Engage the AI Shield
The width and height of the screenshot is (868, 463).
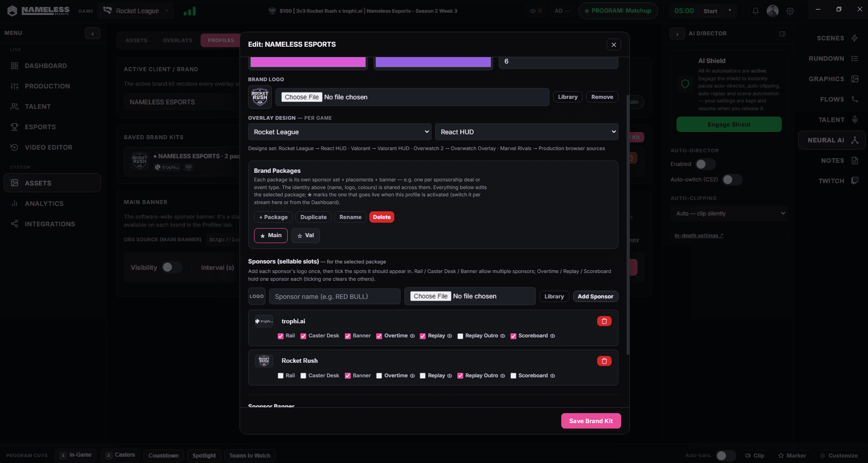point(729,125)
